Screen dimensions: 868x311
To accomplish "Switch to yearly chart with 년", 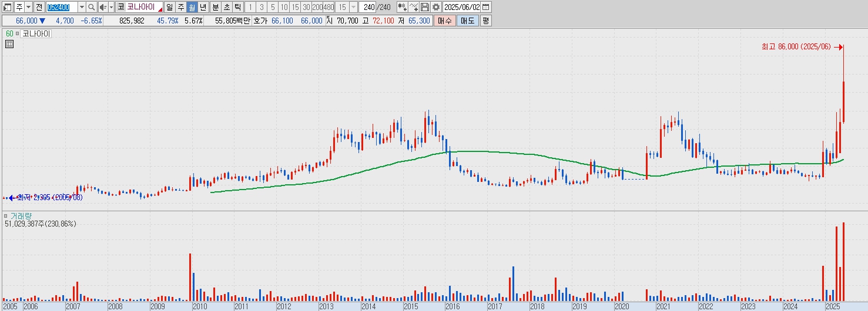I will 203,7.
